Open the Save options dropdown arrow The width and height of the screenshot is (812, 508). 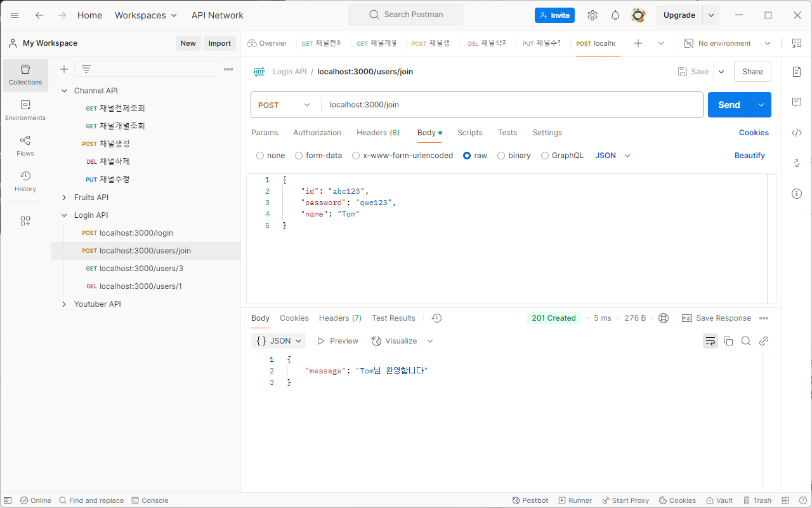click(x=721, y=72)
